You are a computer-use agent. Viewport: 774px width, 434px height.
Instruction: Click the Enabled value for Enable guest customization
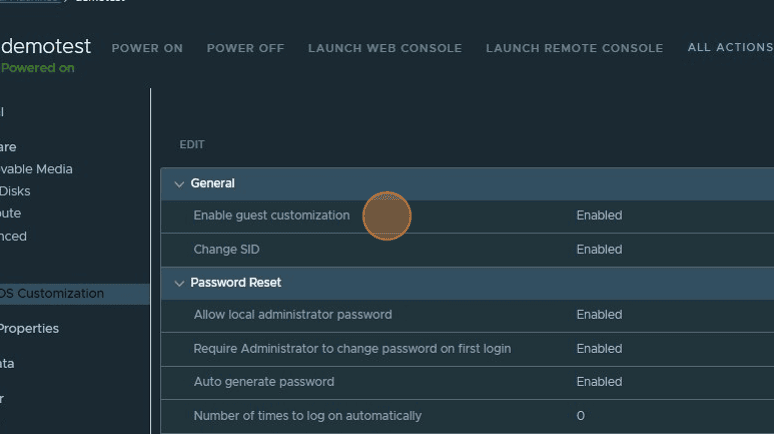click(599, 215)
